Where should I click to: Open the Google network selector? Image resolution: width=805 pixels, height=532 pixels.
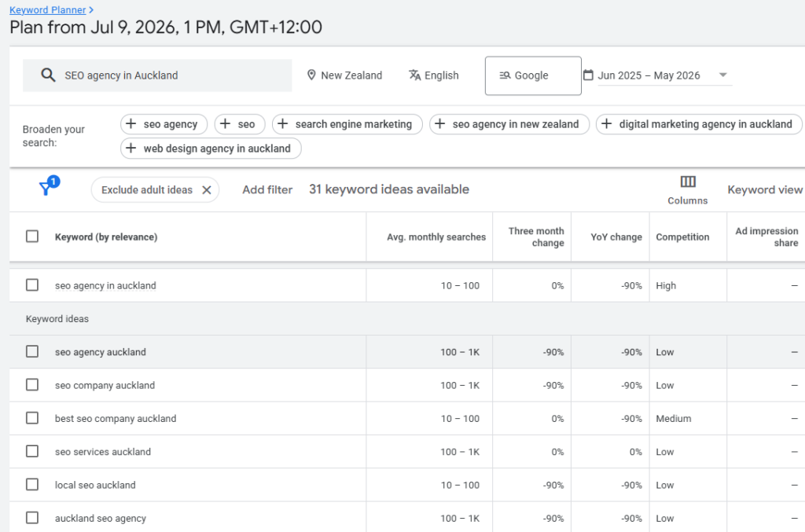(x=533, y=75)
